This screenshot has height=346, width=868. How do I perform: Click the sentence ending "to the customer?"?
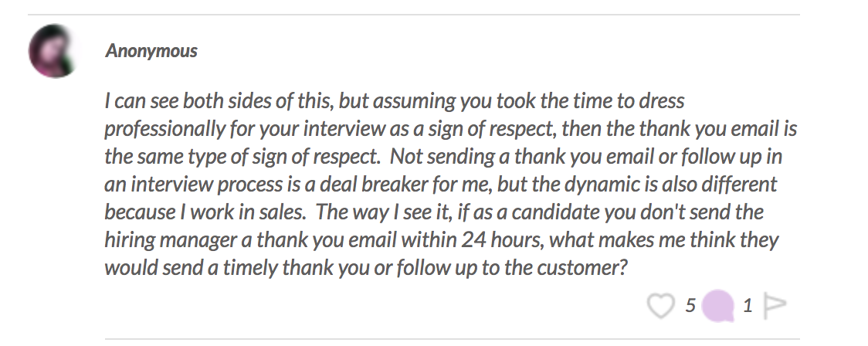point(367,268)
